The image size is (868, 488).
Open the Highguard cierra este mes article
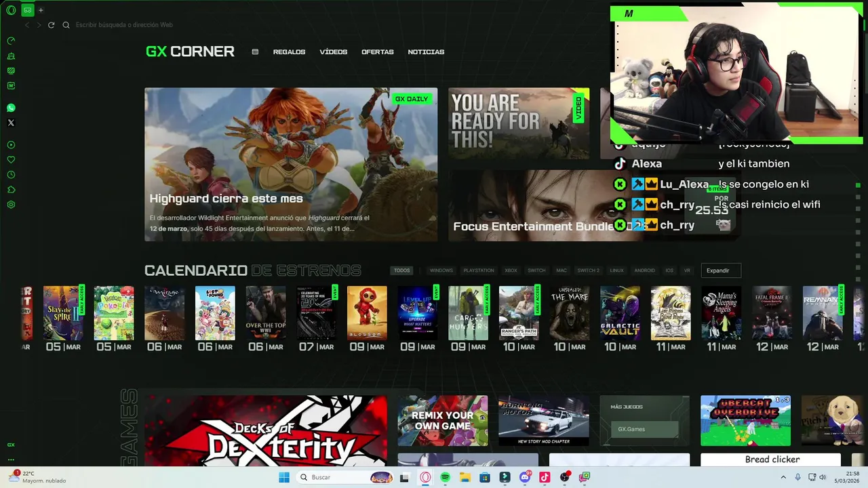pos(291,165)
